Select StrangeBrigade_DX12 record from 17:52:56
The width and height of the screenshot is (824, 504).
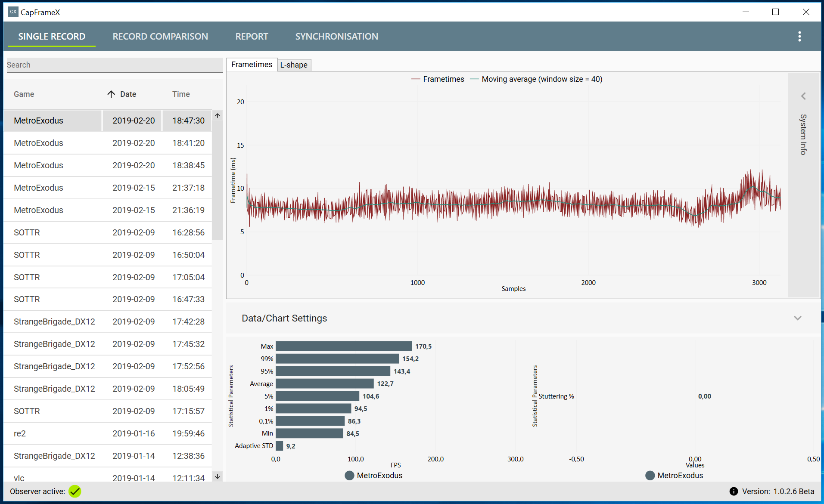pyautogui.click(x=108, y=366)
